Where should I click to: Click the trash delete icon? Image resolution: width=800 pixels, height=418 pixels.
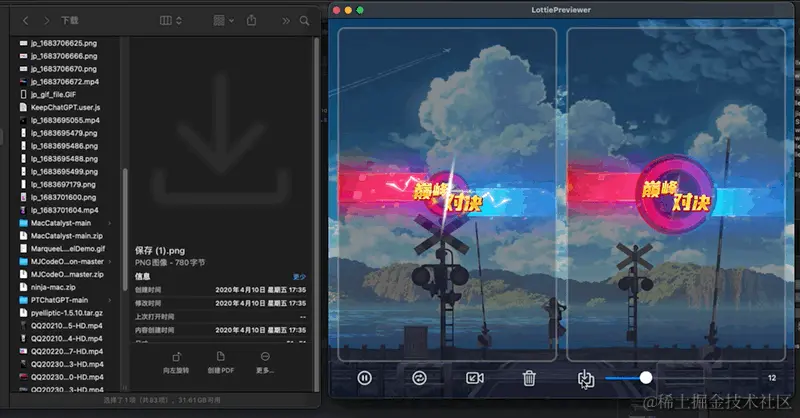click(529, 378)
